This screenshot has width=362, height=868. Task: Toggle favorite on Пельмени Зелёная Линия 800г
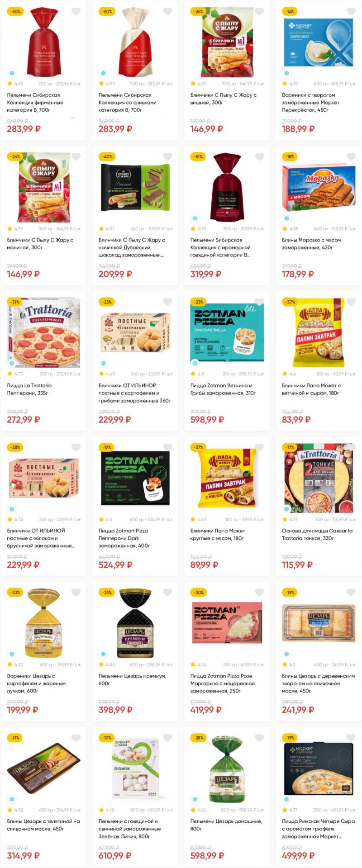pos(167,738)
